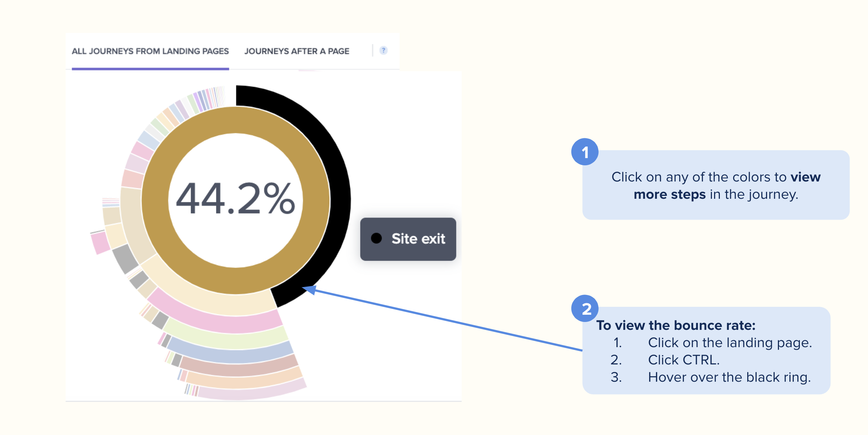Click the circled number 1 callout badge
The width and height of the screenshot is (868, 435).
pos(585,152)
